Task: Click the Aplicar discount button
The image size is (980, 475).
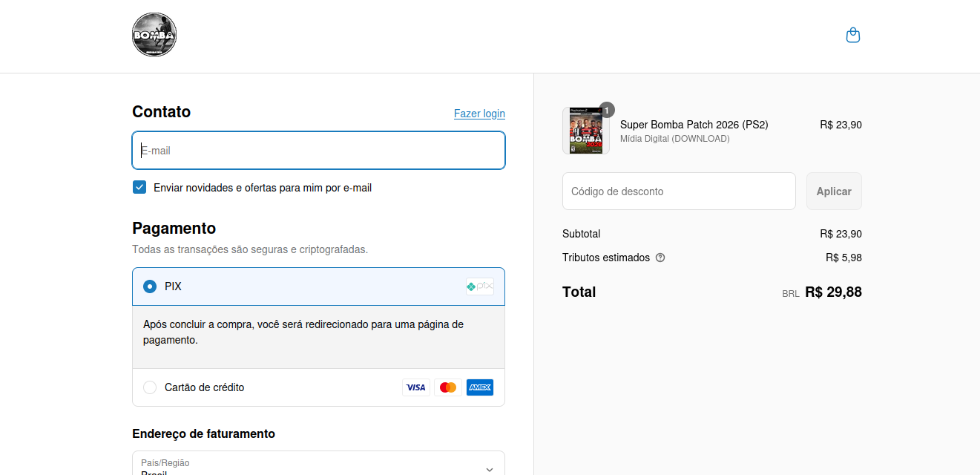Action: (834, 191)
